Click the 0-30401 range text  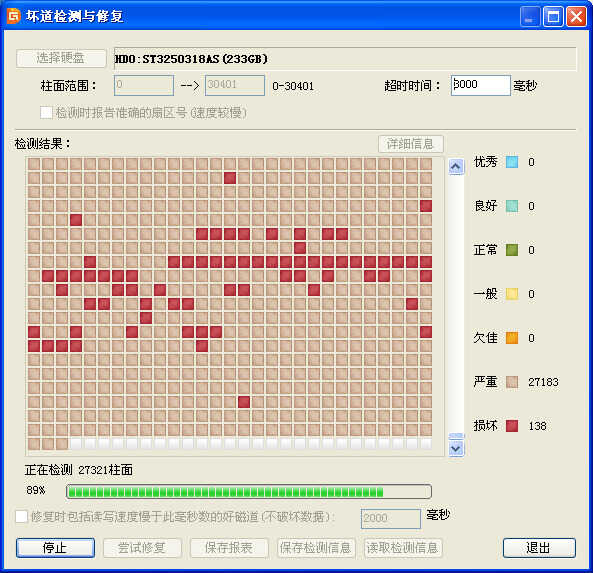[x=293, y=86]
